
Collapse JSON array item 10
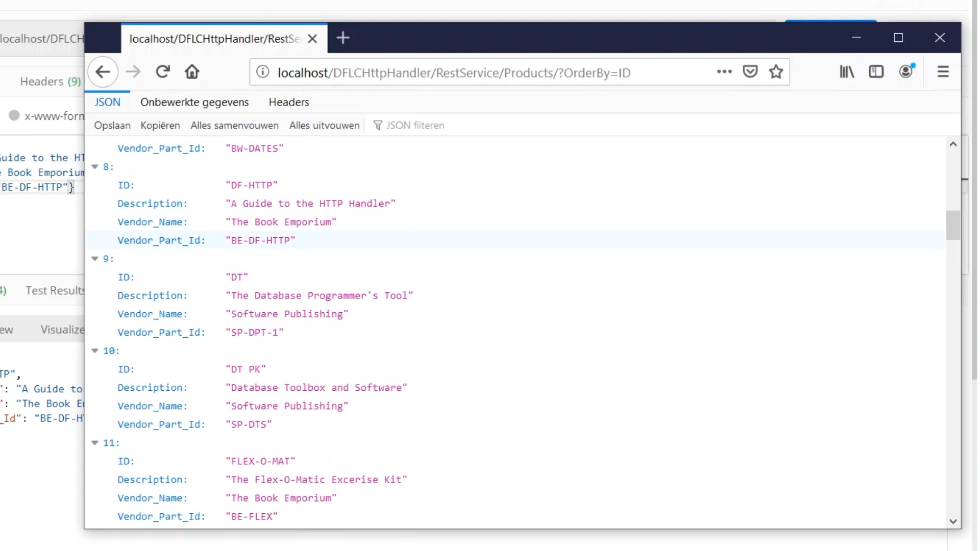tap(95, 351)
